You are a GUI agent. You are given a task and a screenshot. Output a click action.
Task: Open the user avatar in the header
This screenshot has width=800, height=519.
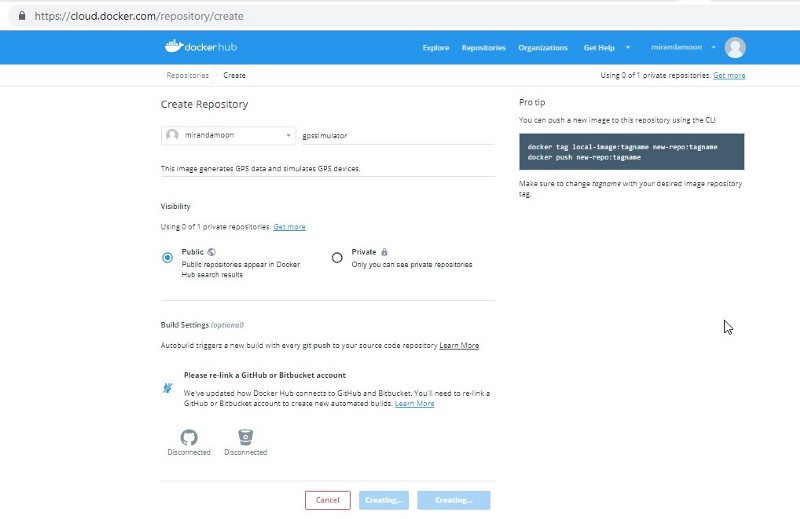click(735, 47)
